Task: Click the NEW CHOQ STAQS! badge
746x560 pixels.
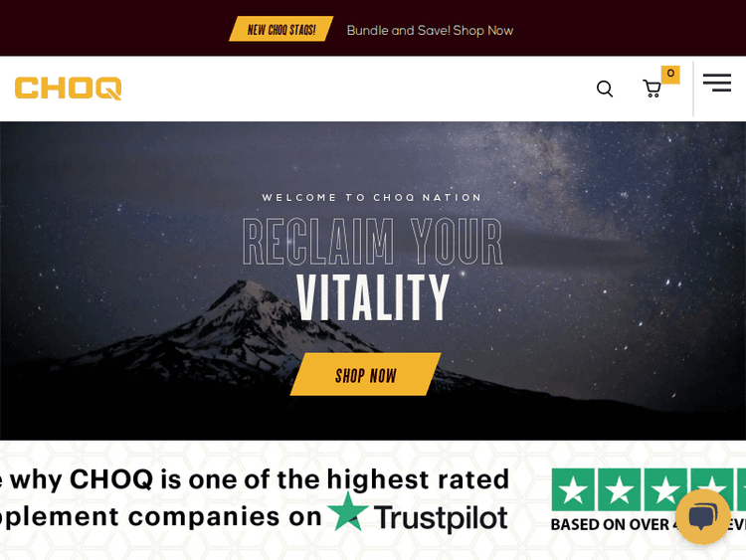Action: [281, 30]
